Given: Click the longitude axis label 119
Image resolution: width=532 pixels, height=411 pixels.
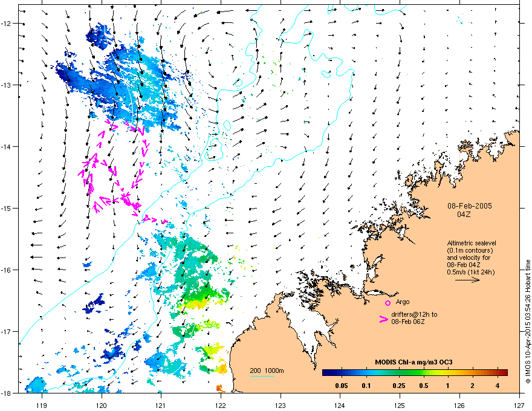Looking at the screenshot, I should (42, 405).
